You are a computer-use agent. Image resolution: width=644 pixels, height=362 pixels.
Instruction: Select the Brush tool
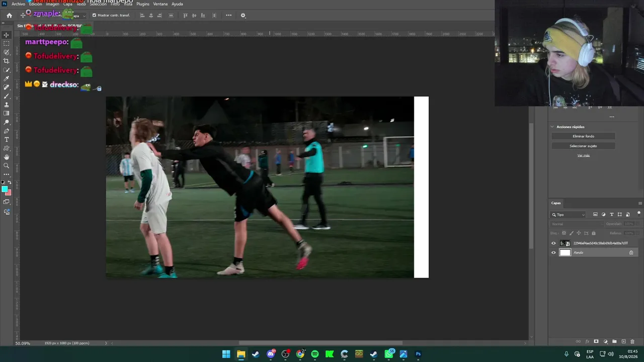tap(7, 96)
